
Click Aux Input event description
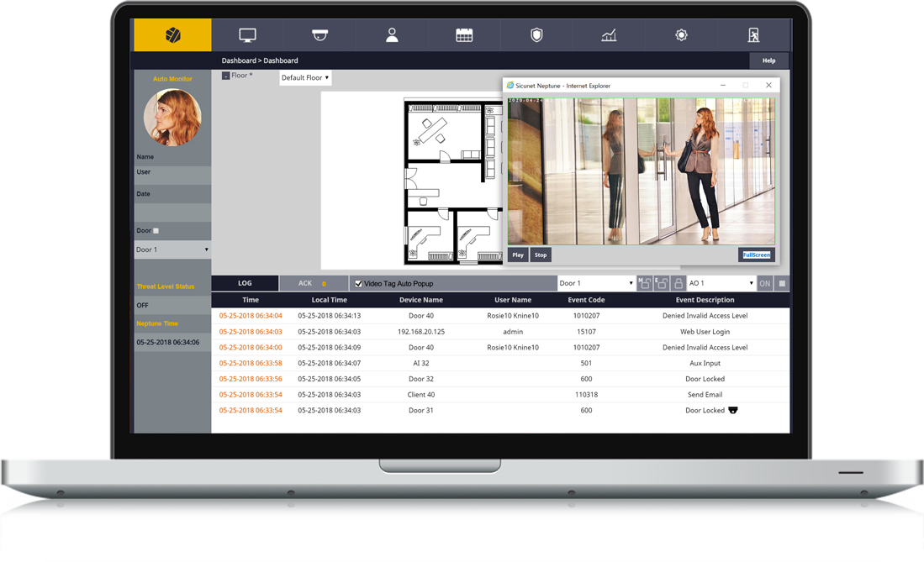[705, 364]
